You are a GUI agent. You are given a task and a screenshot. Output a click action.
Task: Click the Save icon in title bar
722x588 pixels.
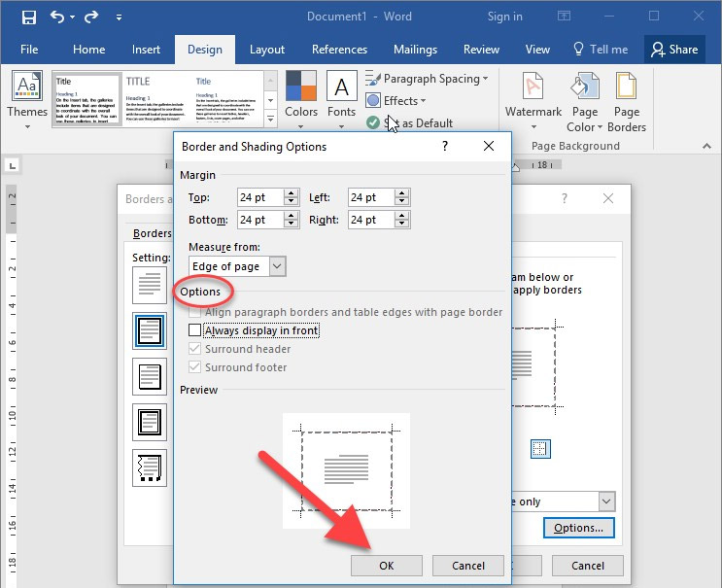(28, 17)
